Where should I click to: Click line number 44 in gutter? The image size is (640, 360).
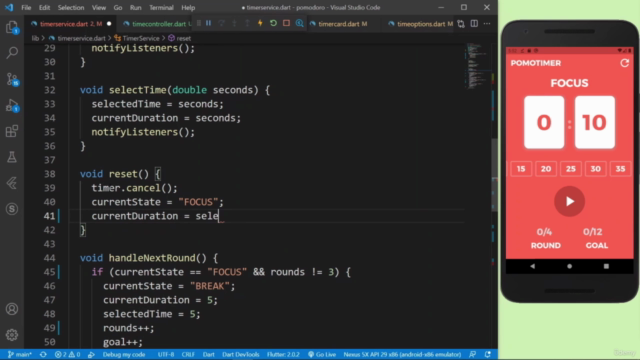49,258
